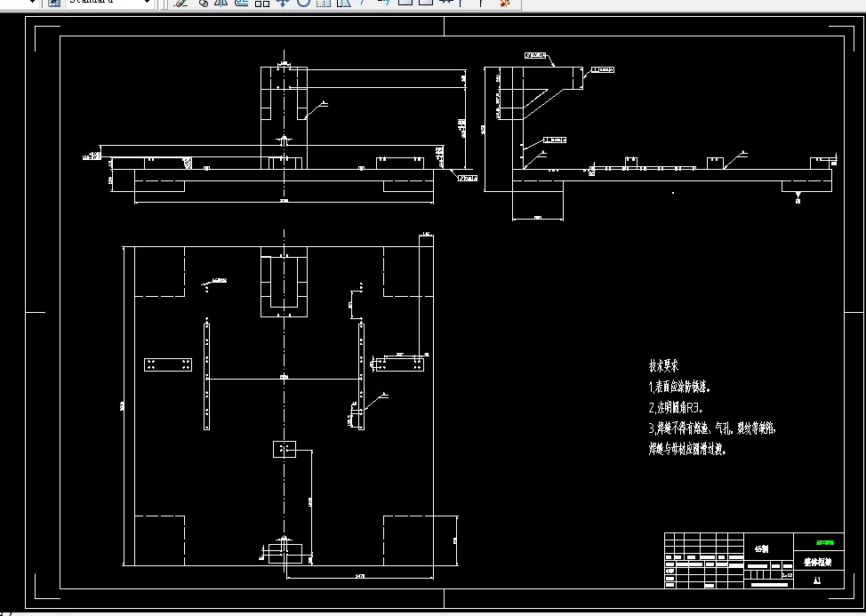Click the 'A1' sheet size cell

[x=817, y=580]
